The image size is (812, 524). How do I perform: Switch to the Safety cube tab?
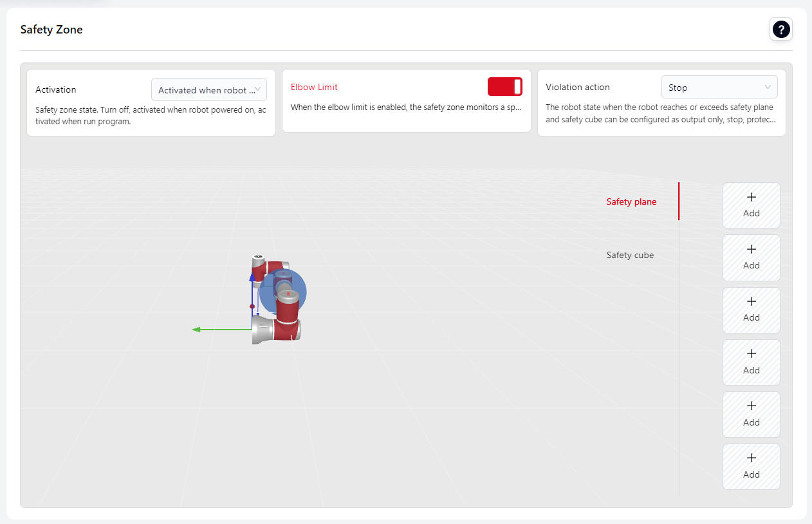click(630, 255)
